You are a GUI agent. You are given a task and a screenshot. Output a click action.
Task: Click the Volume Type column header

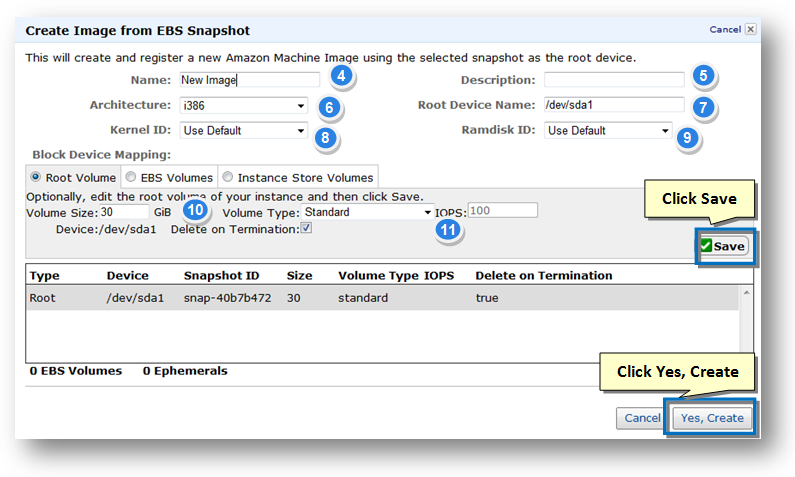coord(378,276)
